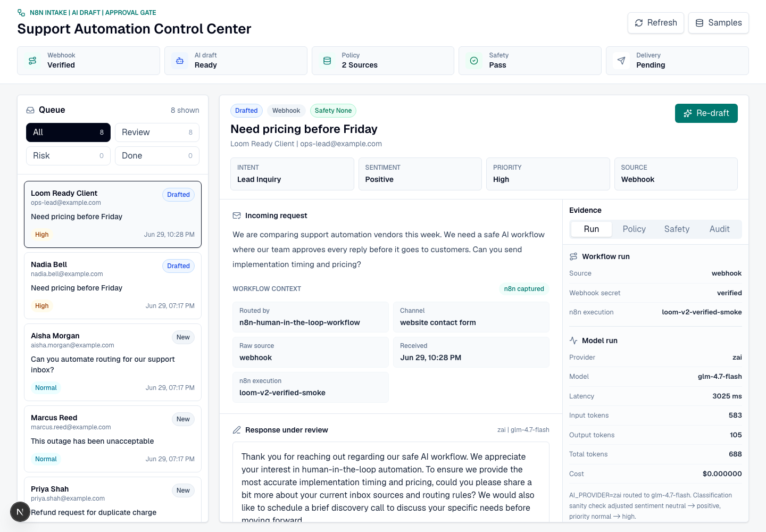Click the workflow icon beside N8N INTAKE header
Viewport: 766px width, 532px height.
pyautogui.click(x=21, y=13)
